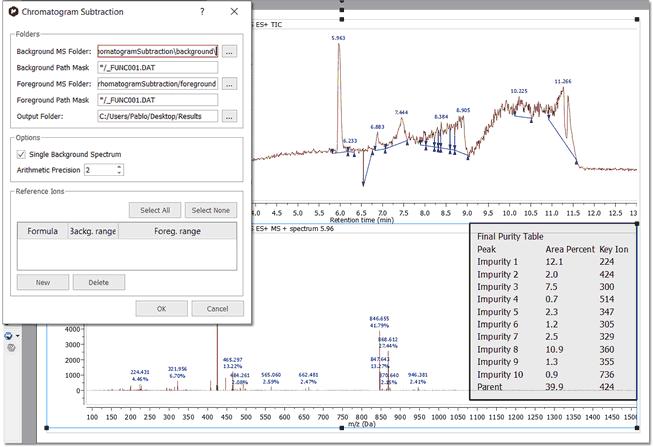
Task: Click the Delete reference ion button
Action: click(x=98, y=282)
